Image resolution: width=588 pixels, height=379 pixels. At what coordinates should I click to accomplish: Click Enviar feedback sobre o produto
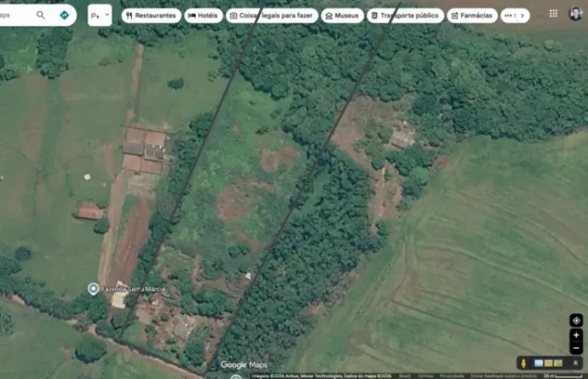tap(503, 376)
